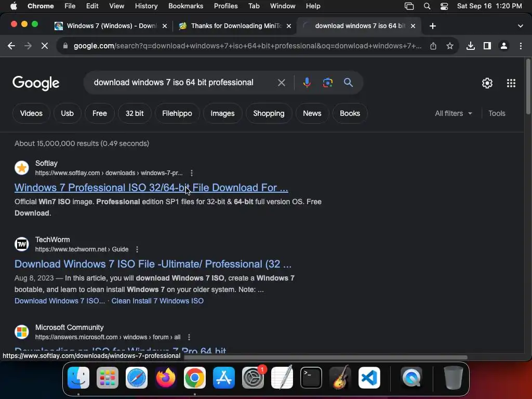Open Safari from the Dock
Viewport: 532px width, 399px height.
click(137, 378)
